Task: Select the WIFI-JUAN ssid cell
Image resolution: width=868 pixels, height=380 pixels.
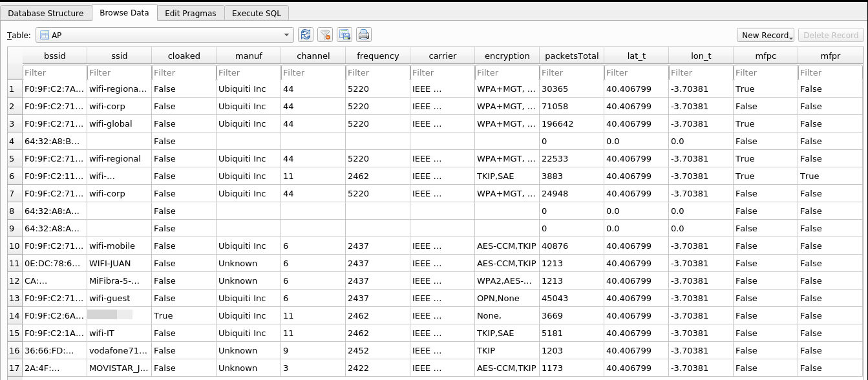Action: (119, 263)
